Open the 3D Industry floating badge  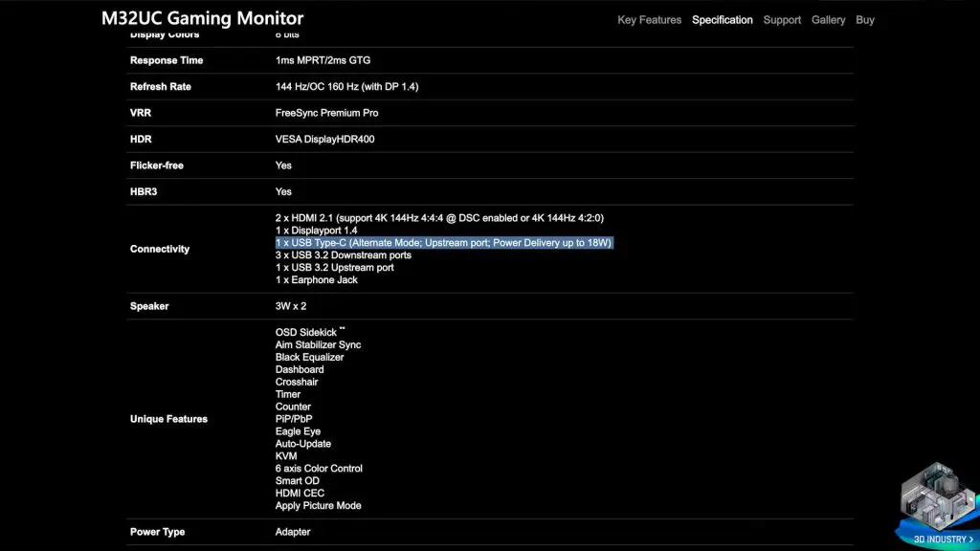pos(938,505)
